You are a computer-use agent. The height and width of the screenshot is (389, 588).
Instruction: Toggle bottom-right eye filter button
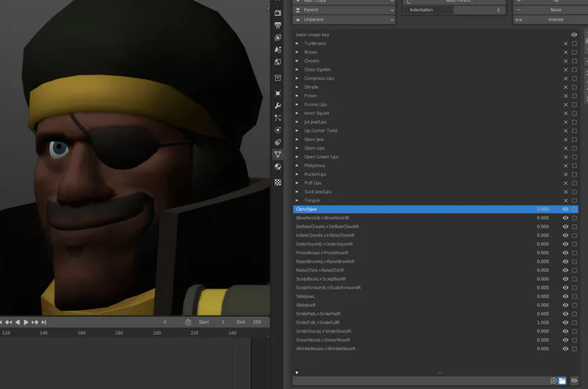(x=574, y=380)
